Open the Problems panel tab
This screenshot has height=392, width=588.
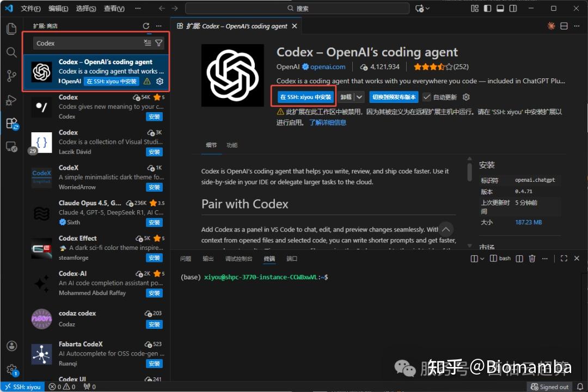(x=185, y=259)
